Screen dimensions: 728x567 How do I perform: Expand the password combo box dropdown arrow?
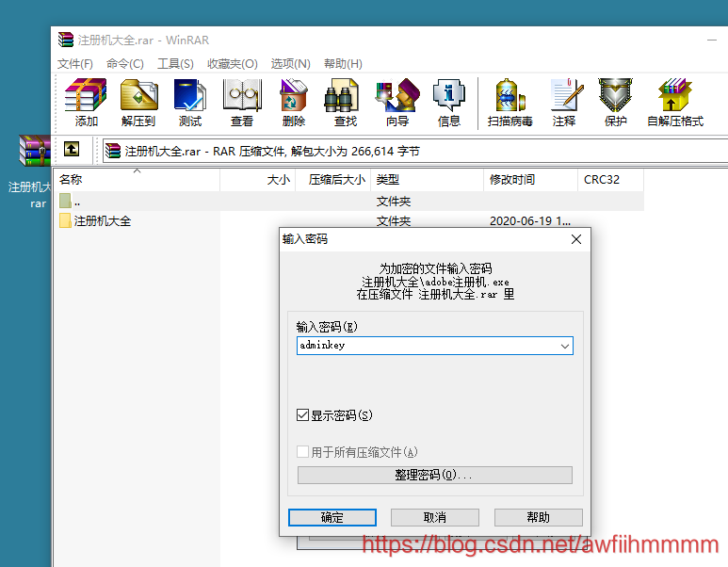pos(564,346)
